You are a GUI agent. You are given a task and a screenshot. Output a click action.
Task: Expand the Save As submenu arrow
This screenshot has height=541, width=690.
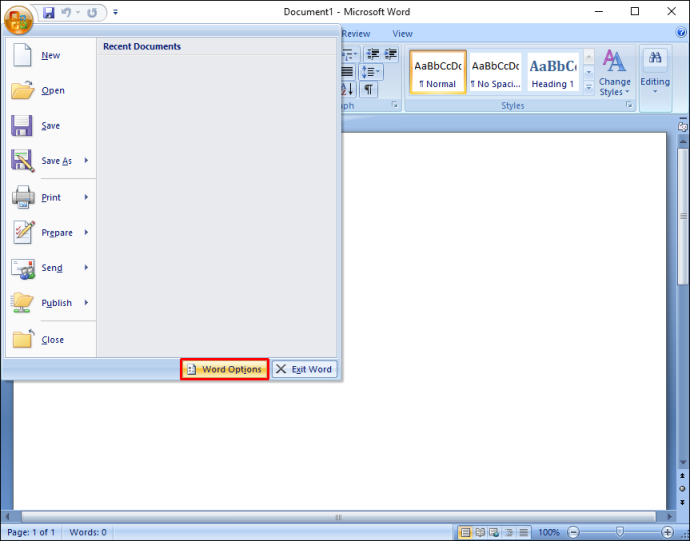[86, 161]
